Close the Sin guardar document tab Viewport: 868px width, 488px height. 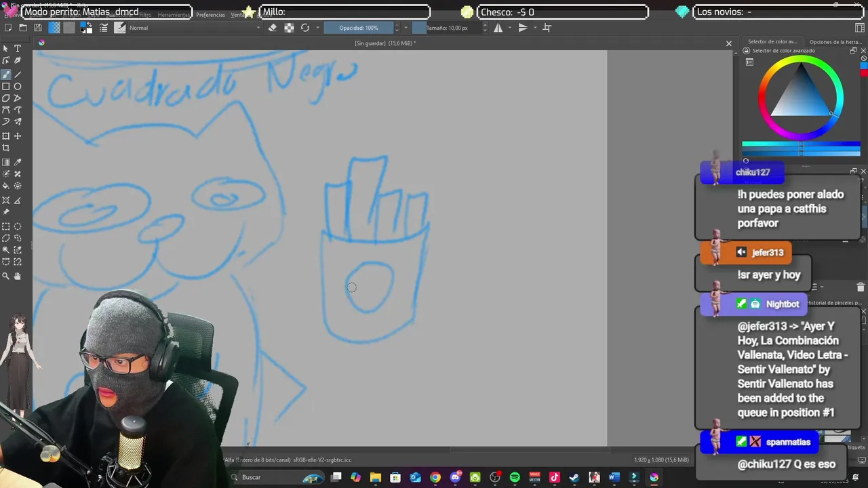[729, 43]
